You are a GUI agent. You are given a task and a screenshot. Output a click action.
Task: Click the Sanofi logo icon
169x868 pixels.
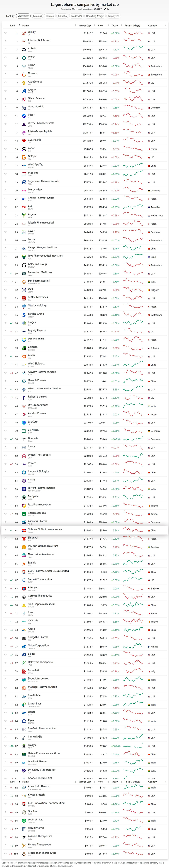pyautogui.click(x=24, y=149)
